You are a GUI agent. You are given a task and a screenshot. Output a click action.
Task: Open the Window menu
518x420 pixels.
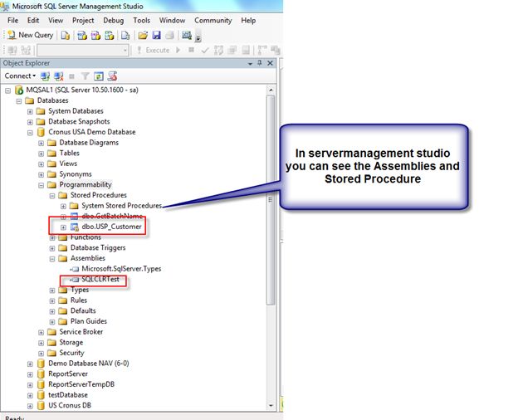[x=172, y=21]
